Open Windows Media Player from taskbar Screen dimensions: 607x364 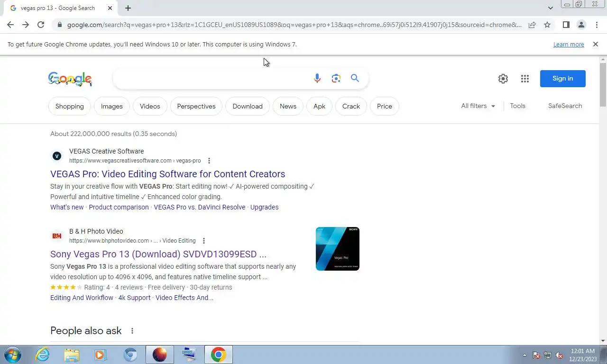101,355
